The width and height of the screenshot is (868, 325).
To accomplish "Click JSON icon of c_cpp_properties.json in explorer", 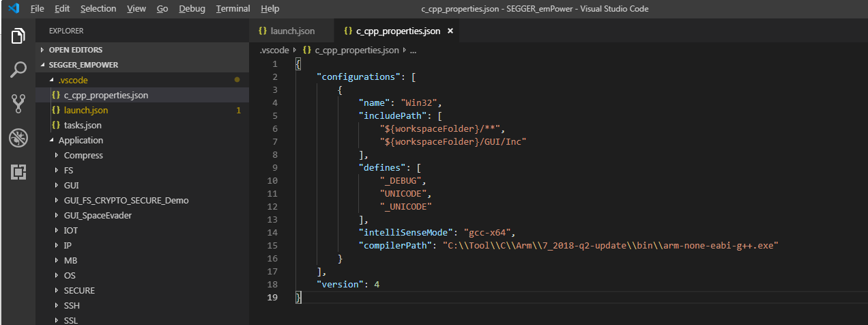I will (56, 95).
